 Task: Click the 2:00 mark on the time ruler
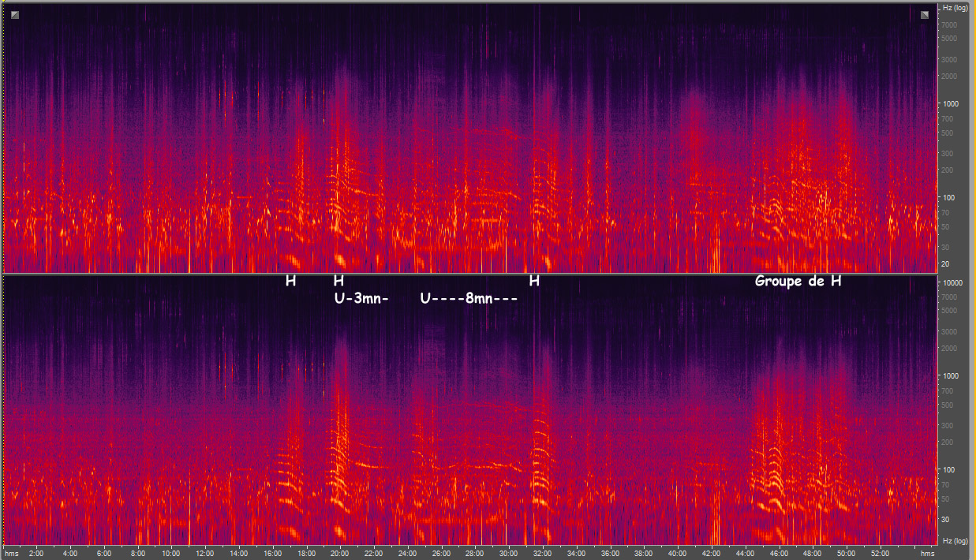tap(36, 553)
